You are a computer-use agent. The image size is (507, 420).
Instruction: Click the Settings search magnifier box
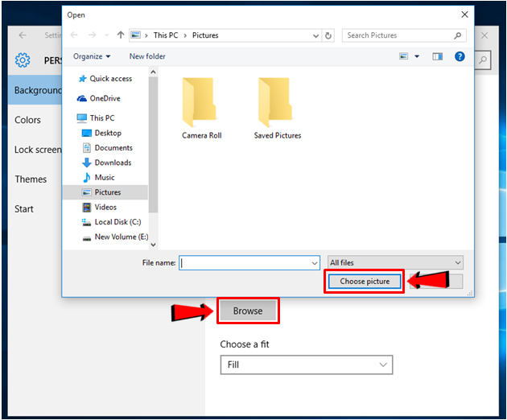click(483, 60)
